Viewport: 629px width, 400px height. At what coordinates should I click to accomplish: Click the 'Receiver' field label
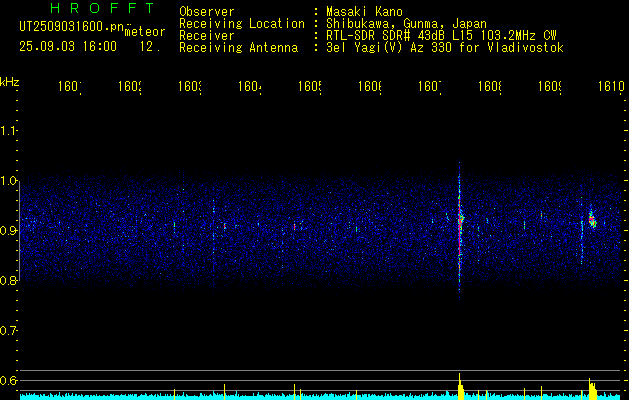(x=207, y=36)
